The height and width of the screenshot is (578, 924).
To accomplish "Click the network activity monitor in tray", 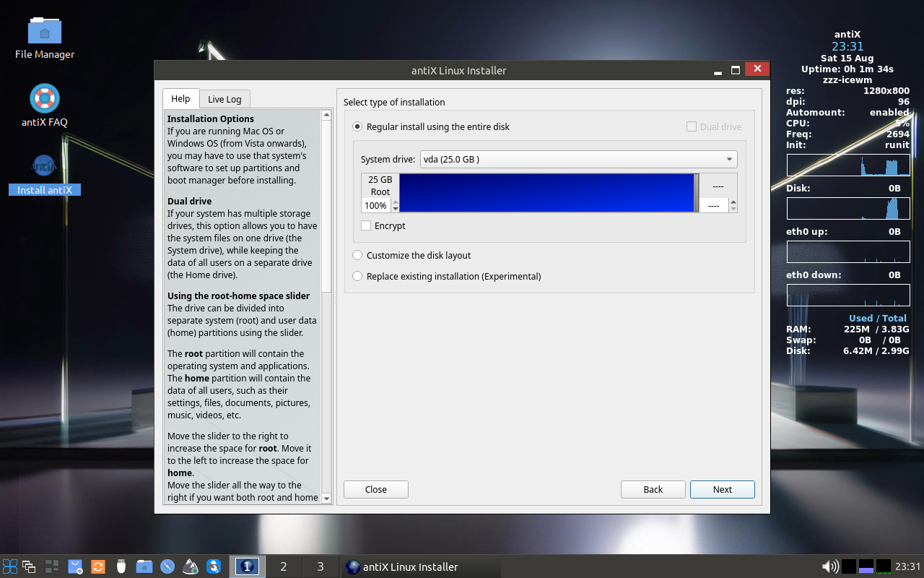I will pos(884,566).
